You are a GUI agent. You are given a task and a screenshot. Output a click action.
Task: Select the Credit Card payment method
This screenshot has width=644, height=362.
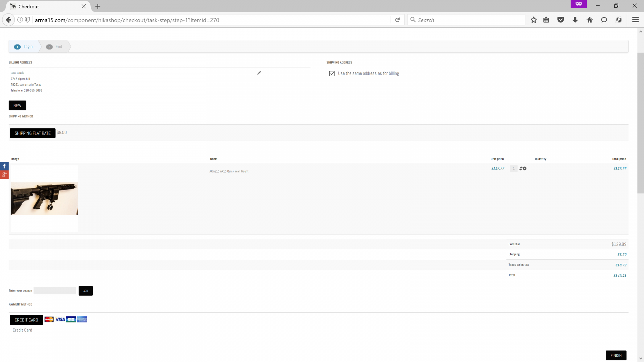[x=26, y=320]
